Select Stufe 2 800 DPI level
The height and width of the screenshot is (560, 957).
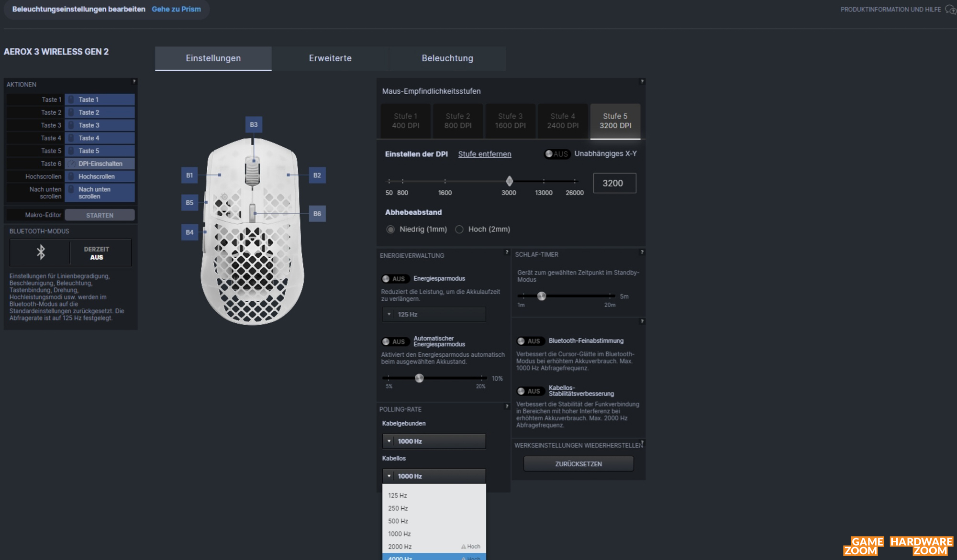pos(458,121)
